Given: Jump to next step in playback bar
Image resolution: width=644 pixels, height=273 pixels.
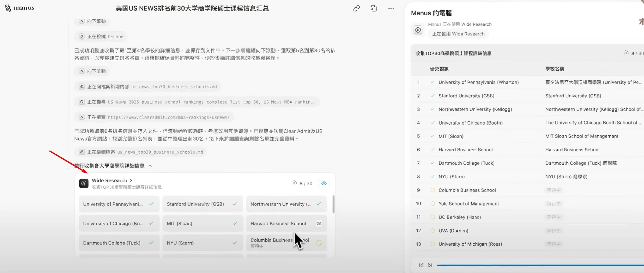Looking at the screenshot, I should point(430,265).
